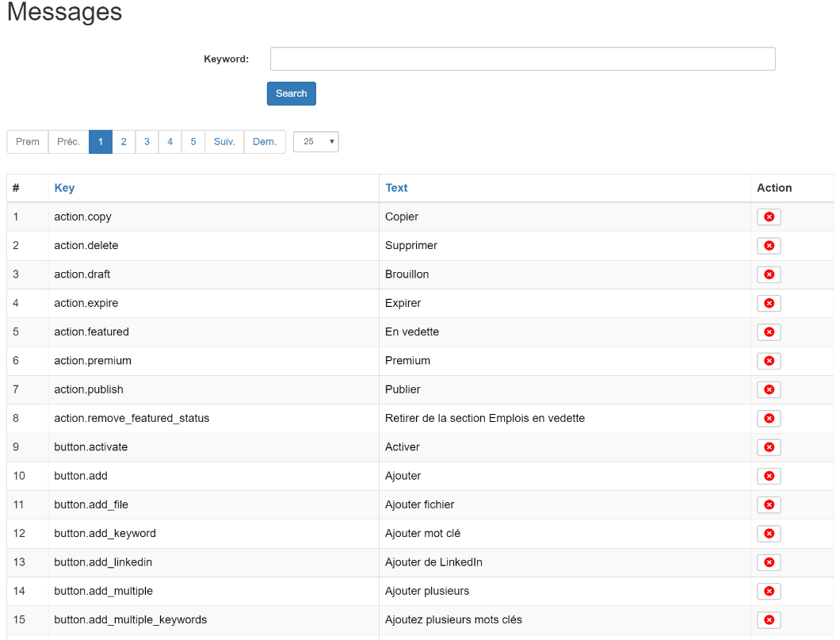Screen dimensions: 840x640
Task: Delete the button.add message row
Action: point(769,476)
